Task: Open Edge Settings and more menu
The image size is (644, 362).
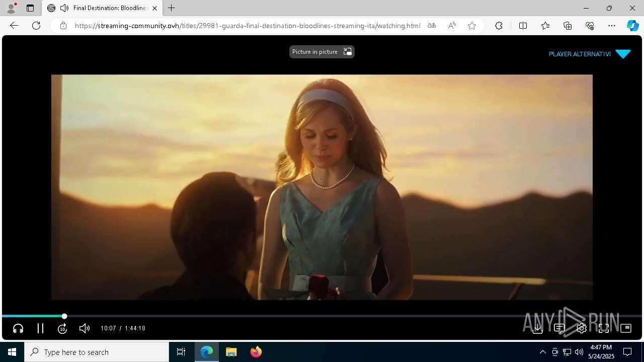Action: [x=612, y=26]
